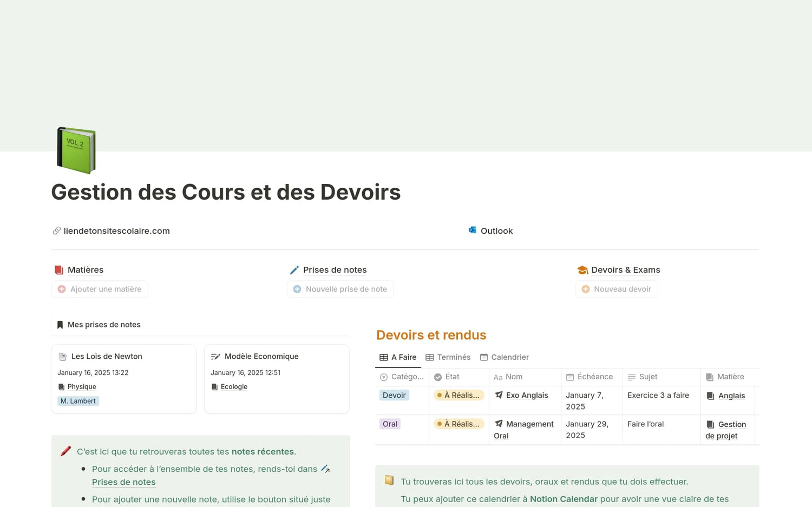Viewport: 812px width, 507px height.
Task: Open the Calendrier view tab
Action: (504, 357)
